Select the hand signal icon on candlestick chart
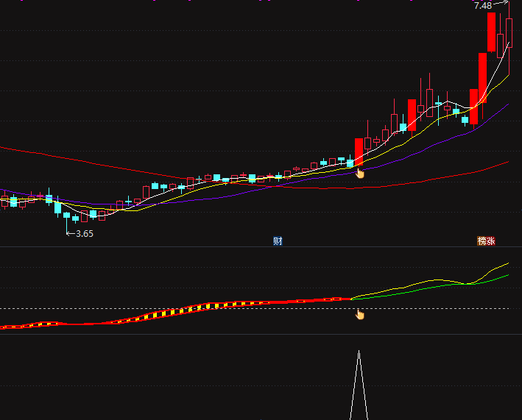The width and height of the screenshot is (522, 420). (360, 174)
